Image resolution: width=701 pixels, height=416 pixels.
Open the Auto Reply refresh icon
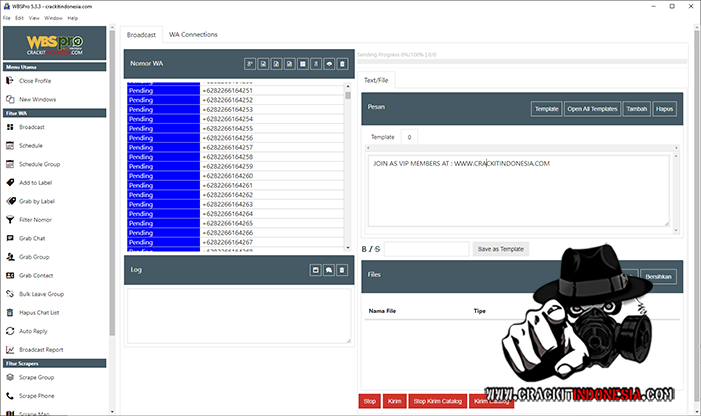[x=10, y=331]
